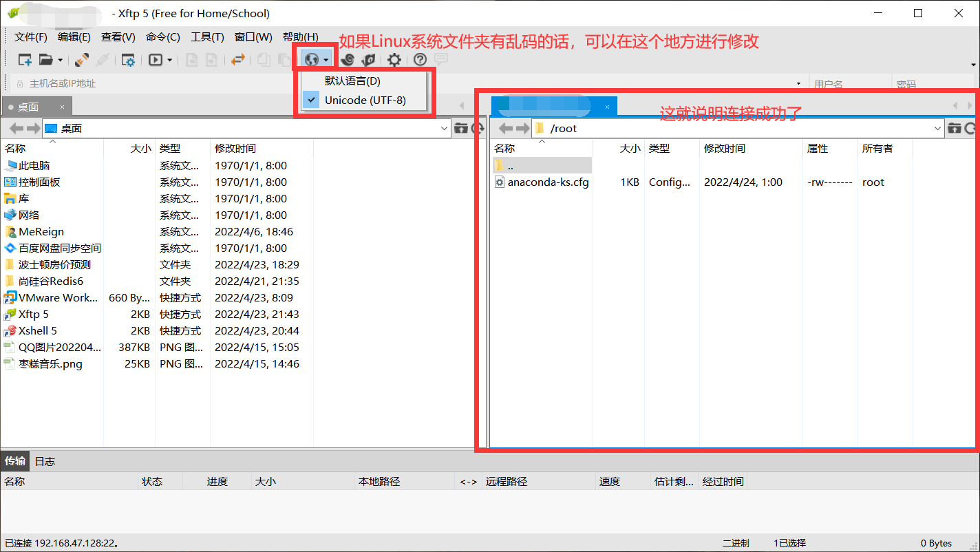980x552 pixels.
Task: Click the host name or IP address field
Action: (x=409, y=84)
